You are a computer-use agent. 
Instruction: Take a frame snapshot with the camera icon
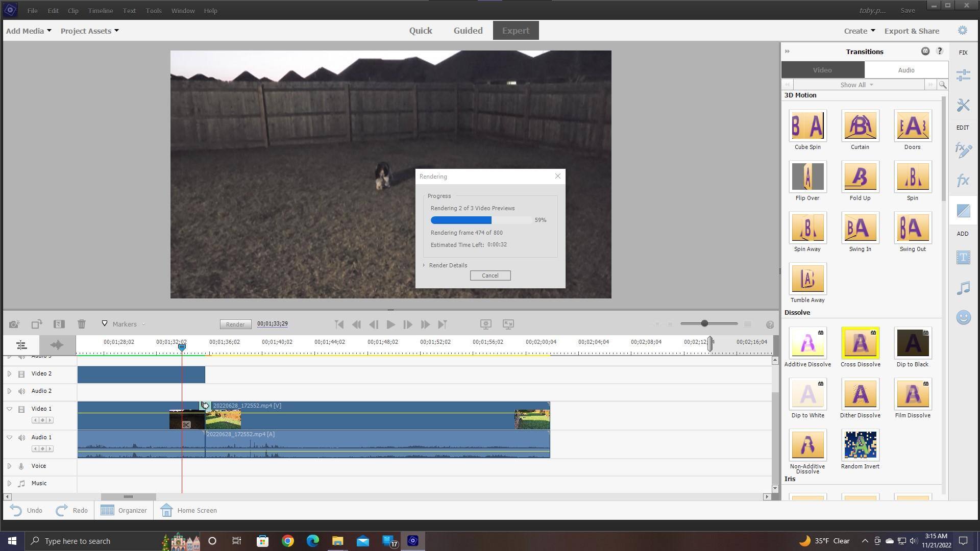14,324
